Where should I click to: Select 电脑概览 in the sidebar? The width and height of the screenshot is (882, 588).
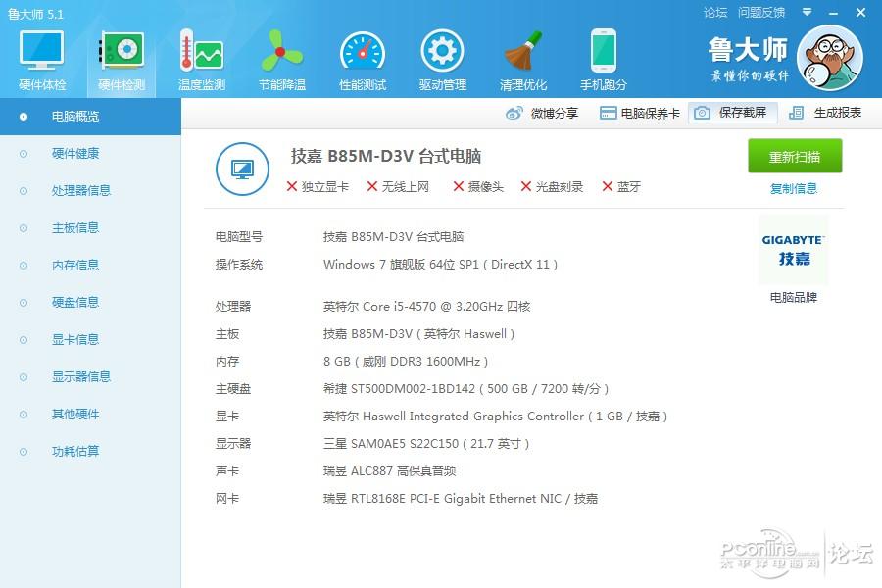[x=90, y=117]
